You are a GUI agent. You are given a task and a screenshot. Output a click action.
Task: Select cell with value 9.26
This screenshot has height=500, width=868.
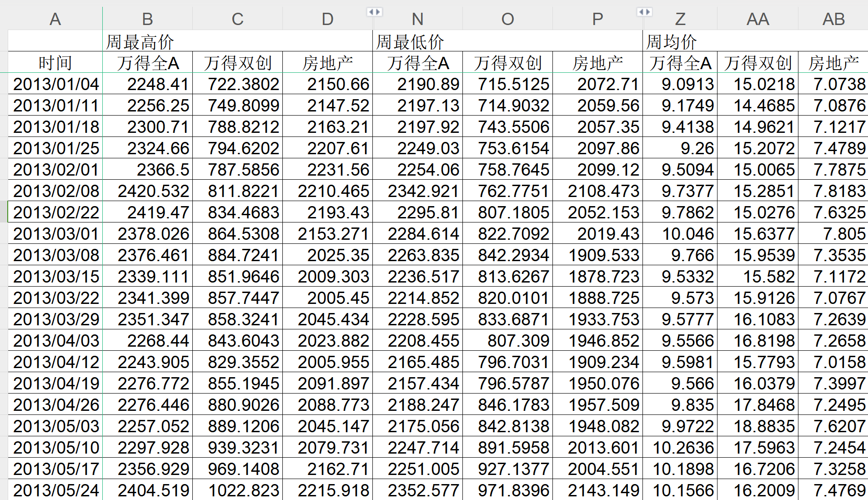click(x=680, y=148)
